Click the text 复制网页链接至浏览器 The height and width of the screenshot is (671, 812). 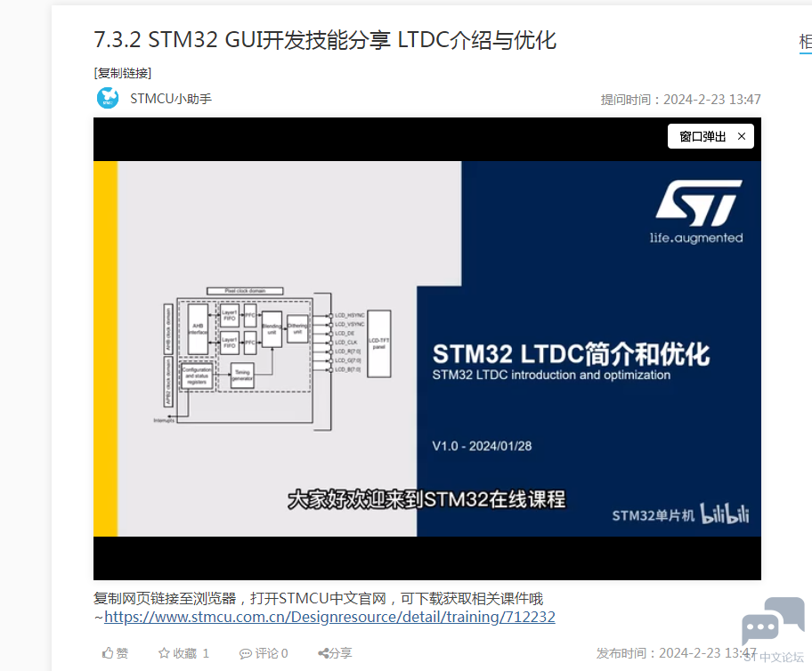click(165, 599)
